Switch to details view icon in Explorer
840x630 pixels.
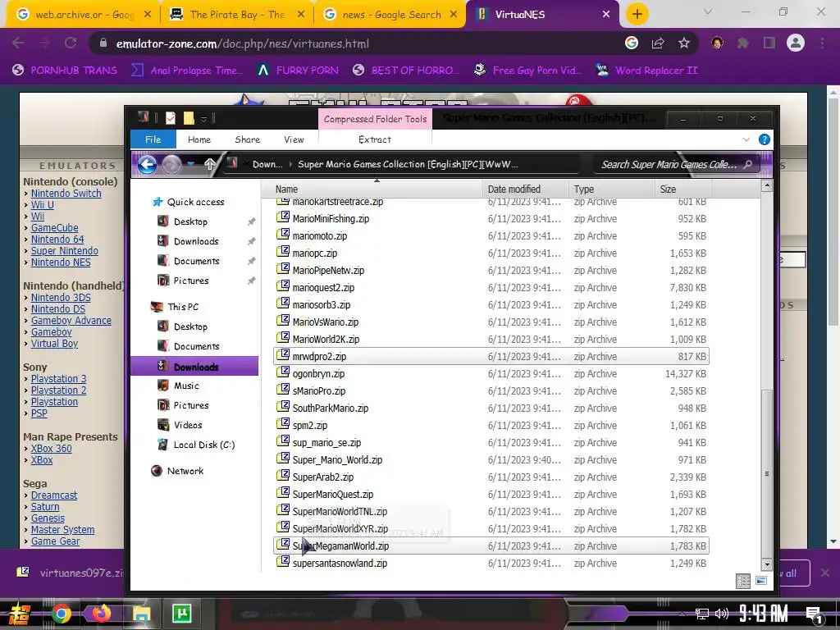point(743,581)
